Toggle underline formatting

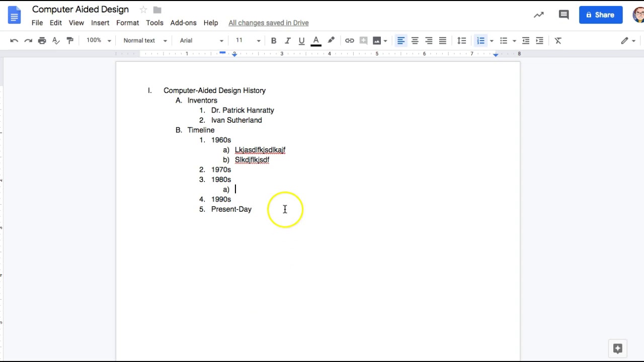tap(301, 41)
